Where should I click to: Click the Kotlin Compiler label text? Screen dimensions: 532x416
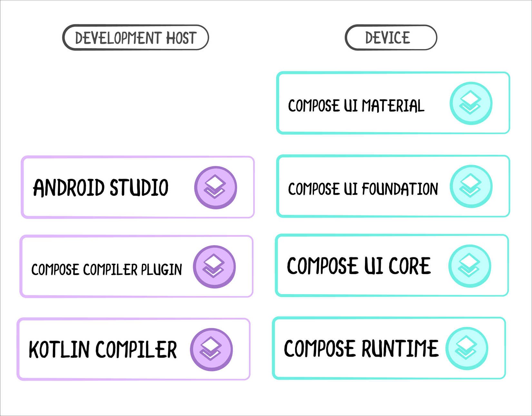[x=103, y=350]
